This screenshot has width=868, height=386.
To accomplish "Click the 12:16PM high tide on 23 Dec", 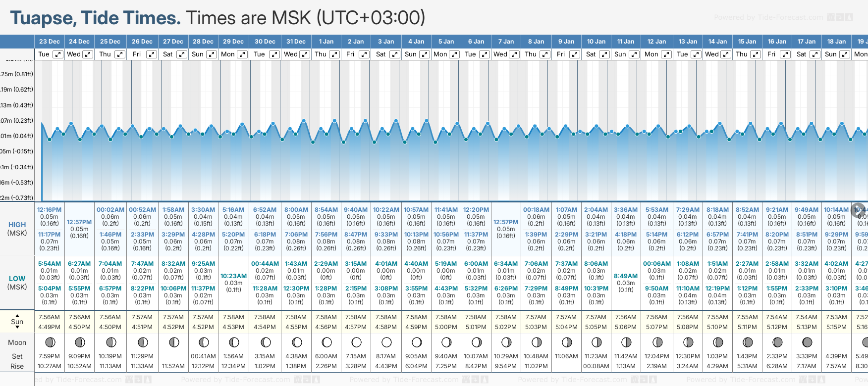I will tap(49, 210).
